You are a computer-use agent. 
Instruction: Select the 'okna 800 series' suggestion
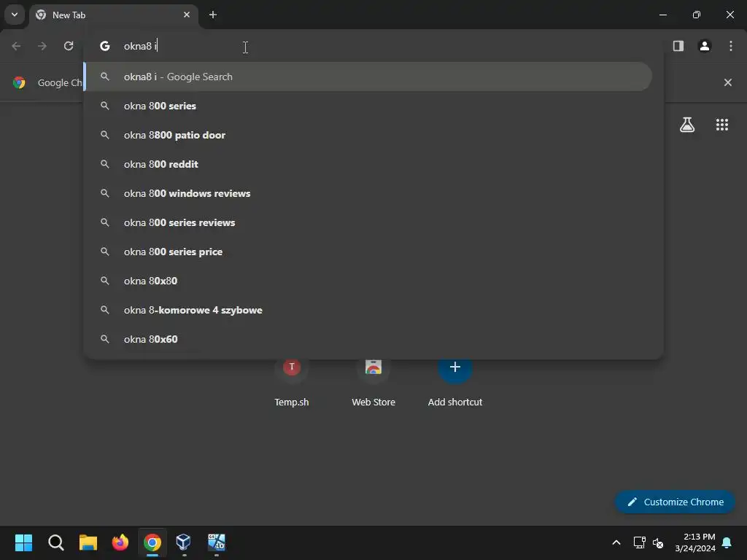(x=368, y=106)
